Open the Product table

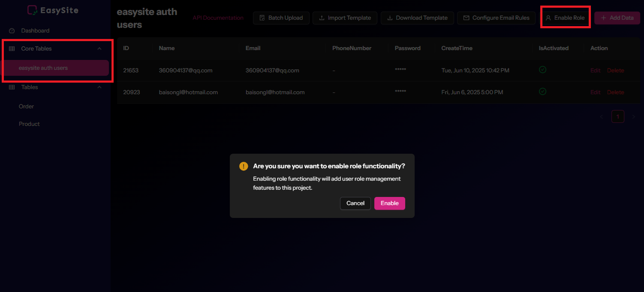tap(29, 124)
